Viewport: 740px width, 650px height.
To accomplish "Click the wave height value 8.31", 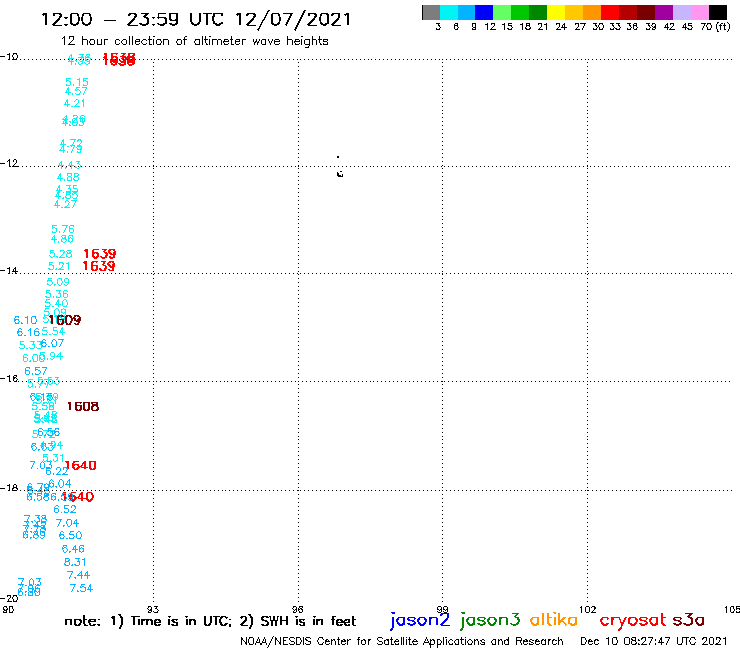I will [75, 562].
